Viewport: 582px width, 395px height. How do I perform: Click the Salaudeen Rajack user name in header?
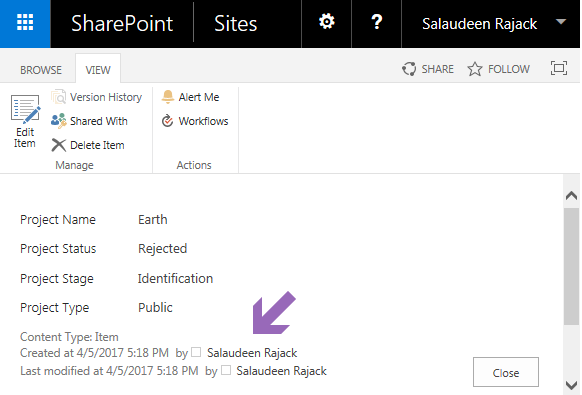coord(480,24)
